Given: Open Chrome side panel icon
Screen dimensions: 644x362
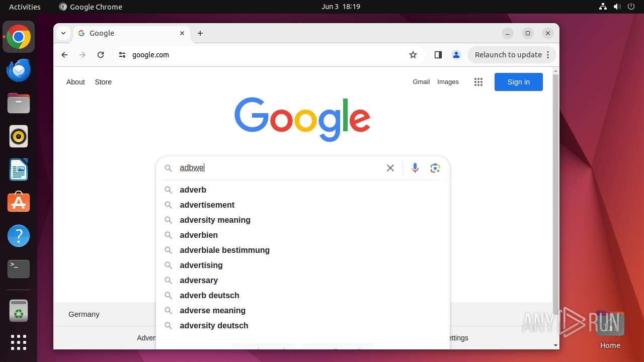Looking at the screenshot, I should coord(438,55).
